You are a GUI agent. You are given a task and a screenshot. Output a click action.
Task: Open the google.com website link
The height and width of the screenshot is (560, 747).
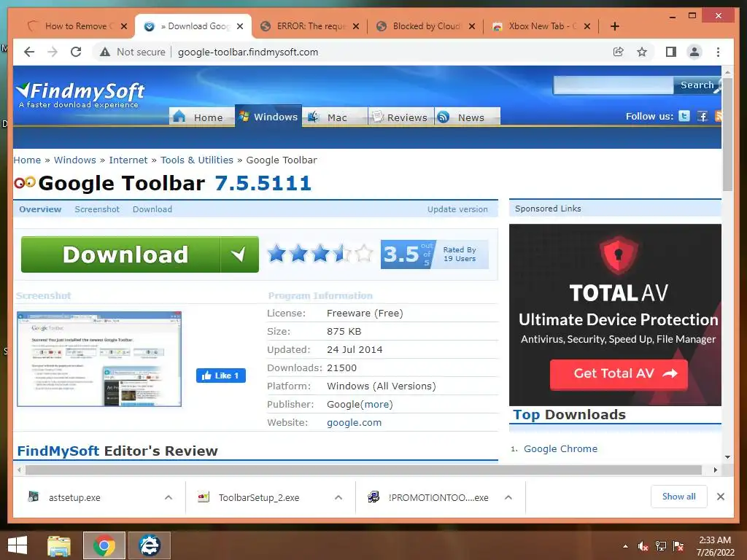tap(354, 422)
